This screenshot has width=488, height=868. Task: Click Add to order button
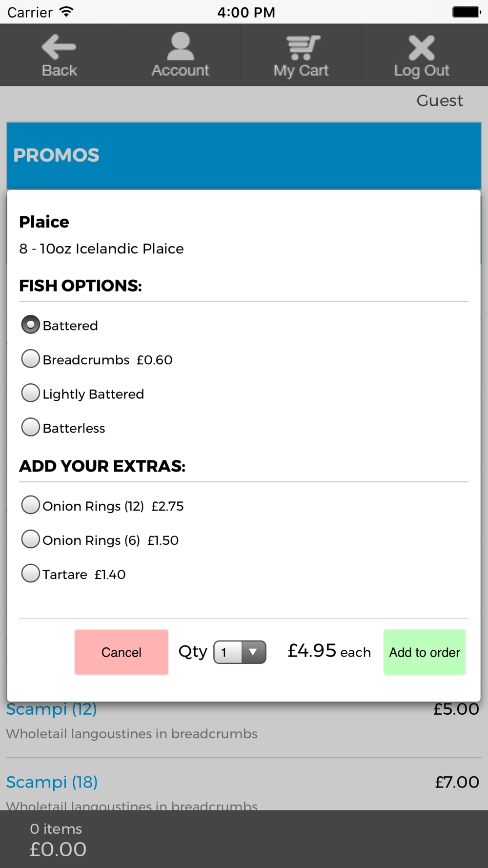tap(425, 652)
